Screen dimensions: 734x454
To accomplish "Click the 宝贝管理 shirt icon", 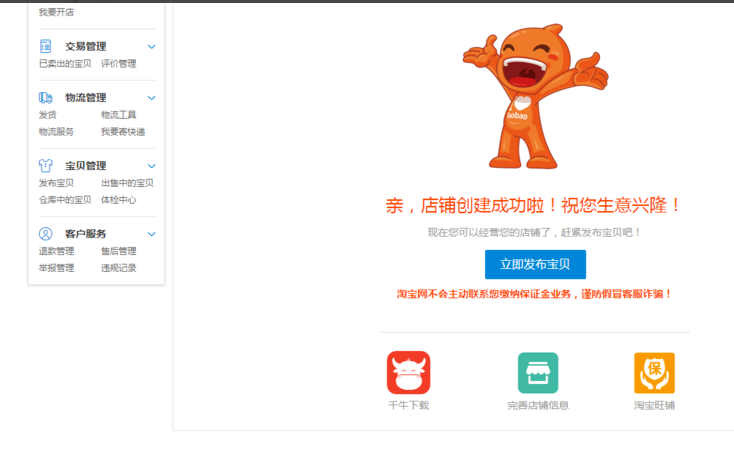I will click(x=45, y=166).
